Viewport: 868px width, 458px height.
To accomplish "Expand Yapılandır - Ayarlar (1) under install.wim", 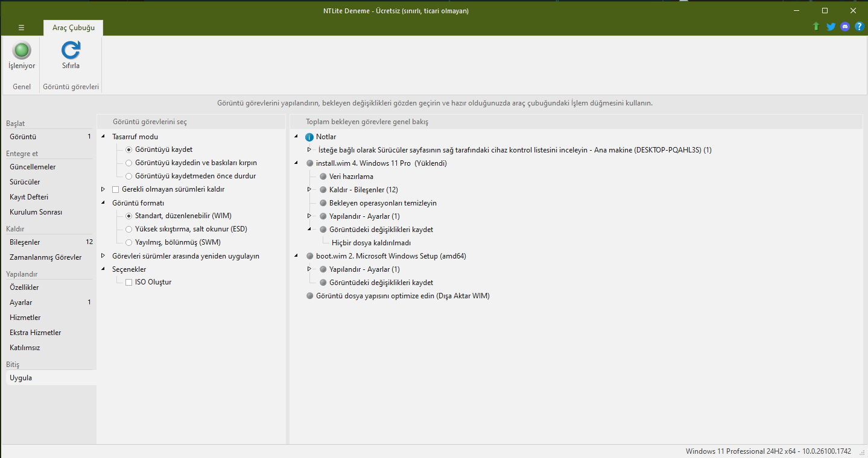I will pyautogui.click(x=309, y=216).
